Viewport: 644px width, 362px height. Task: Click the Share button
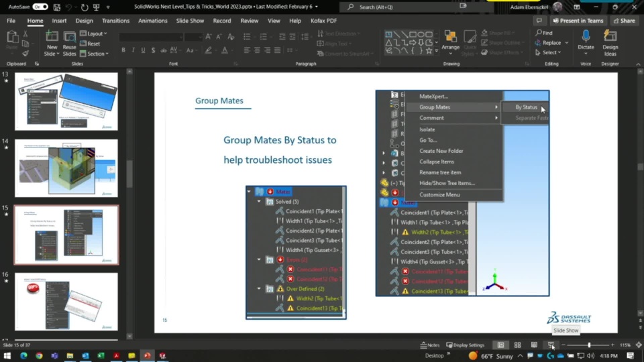click(625, 21)
